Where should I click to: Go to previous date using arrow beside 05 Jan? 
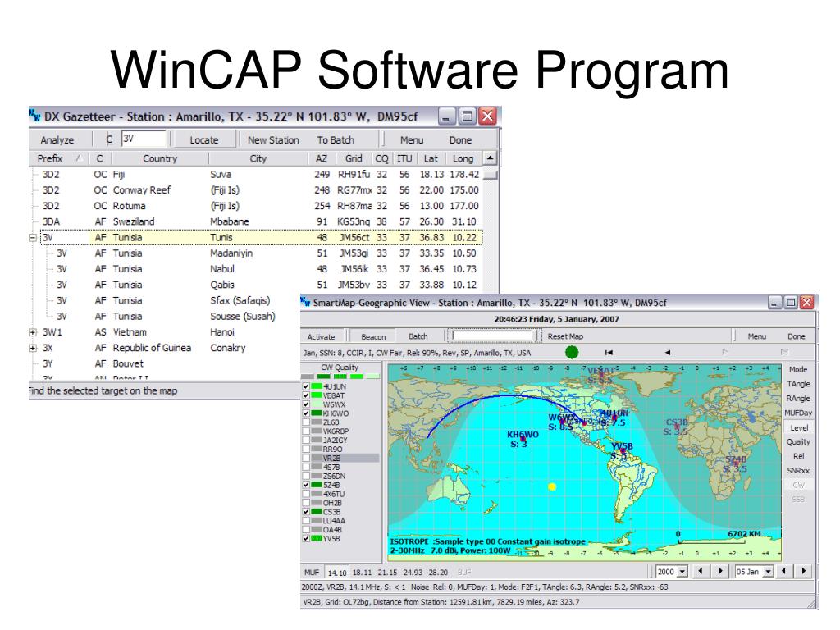pos(783,571)
